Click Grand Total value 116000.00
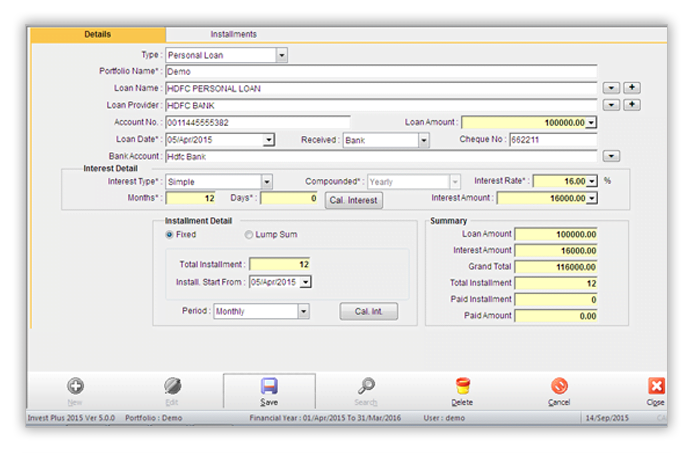This screenshot has height=453, width=687. click(x=556, y=267)
